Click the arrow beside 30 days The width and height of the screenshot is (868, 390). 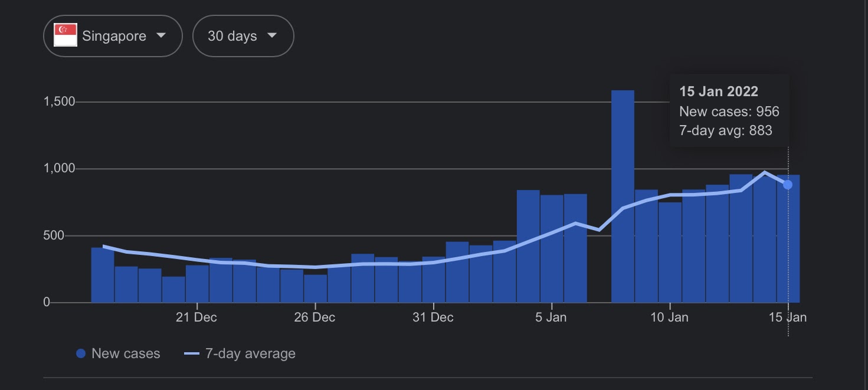point(271,35)
